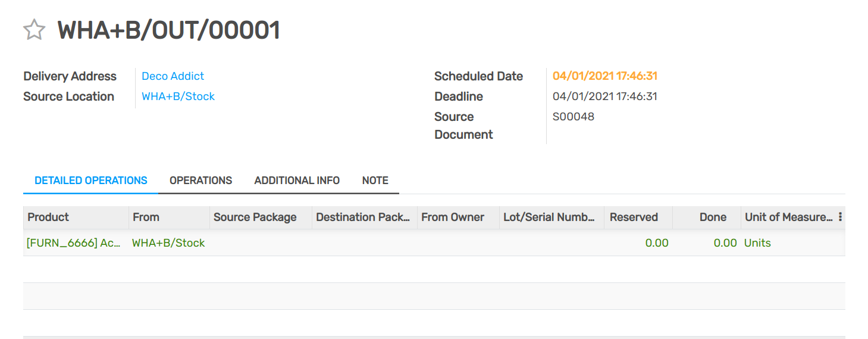The height and width of the screenshot is (339, 868).
Task: Sort by From Owner column
Action: 453,217
